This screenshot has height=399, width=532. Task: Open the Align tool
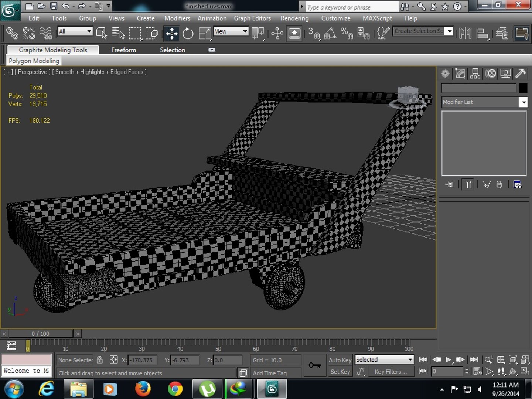click(482, 34)
